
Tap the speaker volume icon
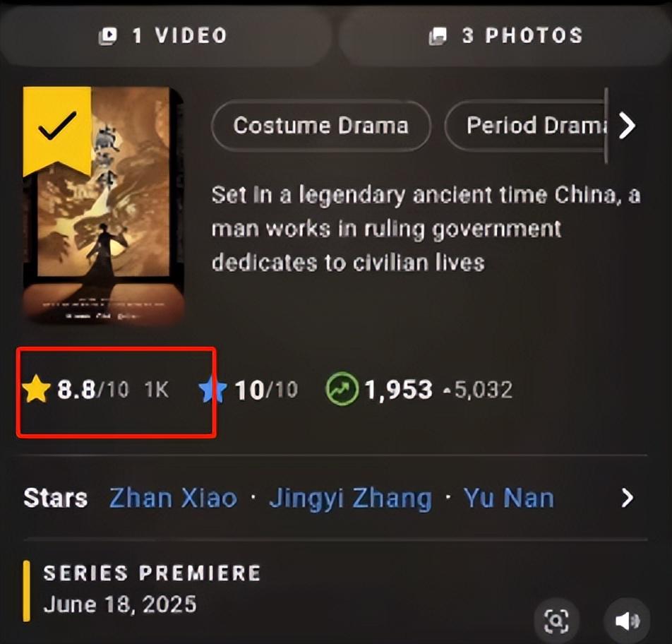coord(627,620)
